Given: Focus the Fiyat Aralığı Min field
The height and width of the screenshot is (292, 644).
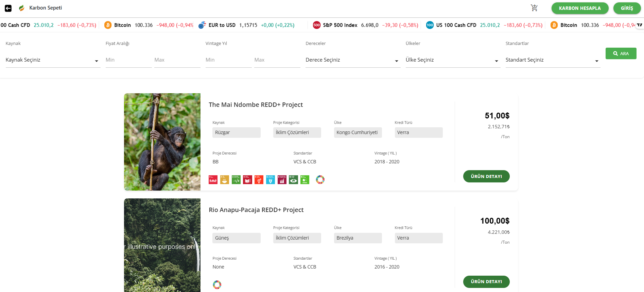Looking at the screenshot, I should [128, 60].
